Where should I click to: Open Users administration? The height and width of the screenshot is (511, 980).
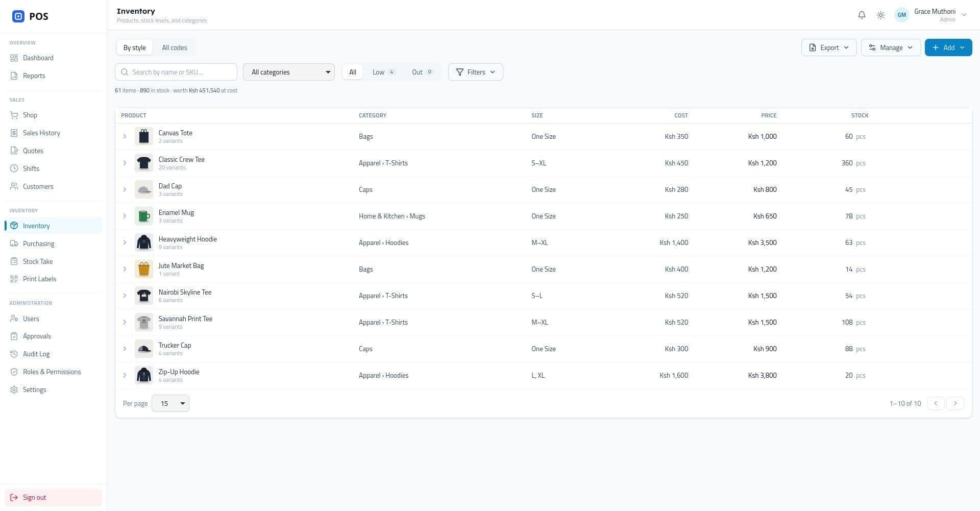(x=53, y=319)
